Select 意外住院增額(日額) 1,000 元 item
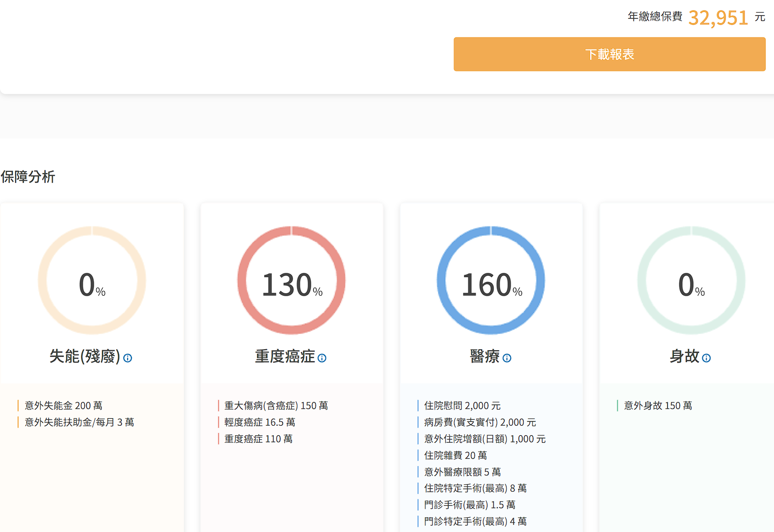The height and width of the screenshot is (532, 774). (485, 439)
